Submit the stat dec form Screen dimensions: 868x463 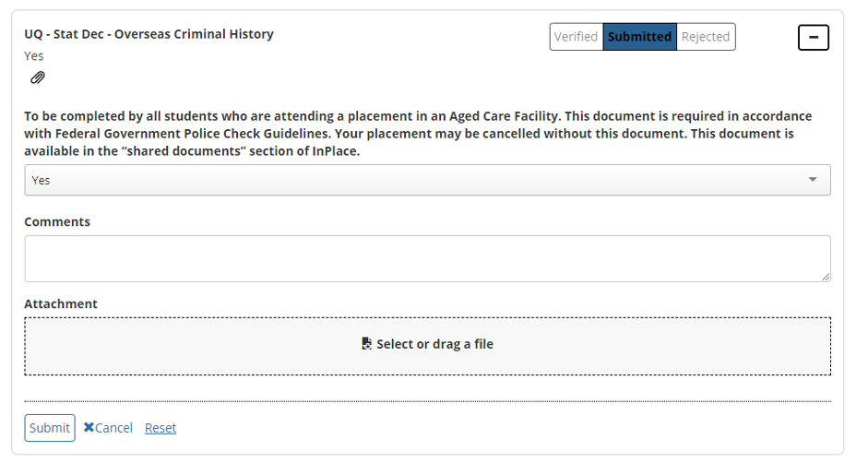point(50,428)
